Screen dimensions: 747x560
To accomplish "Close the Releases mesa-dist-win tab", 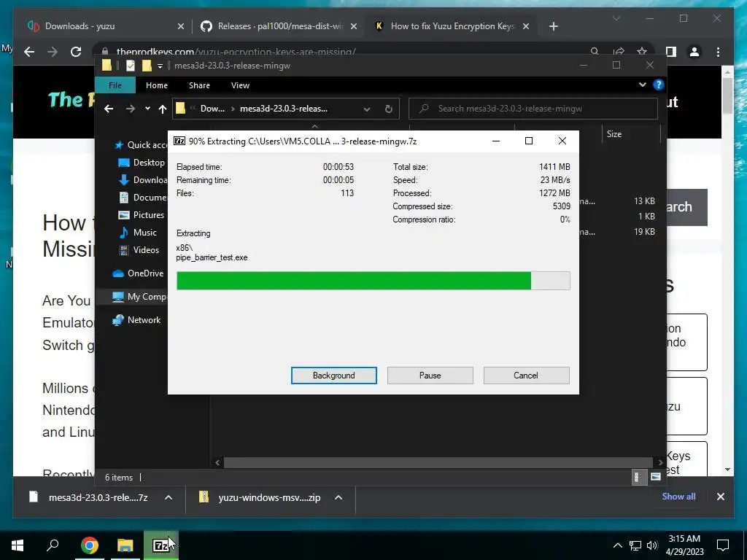I will coord(354,26).
